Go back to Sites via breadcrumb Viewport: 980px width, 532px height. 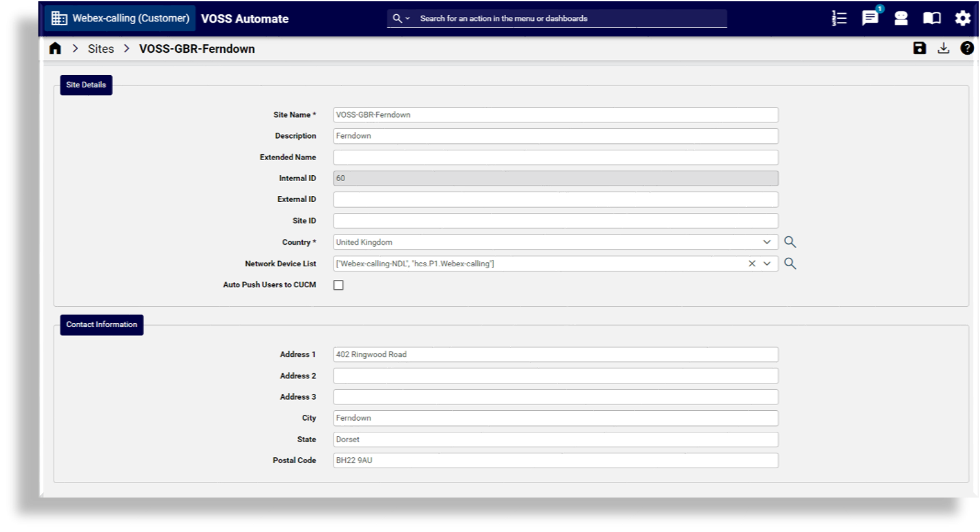click(x=101, y=48)
